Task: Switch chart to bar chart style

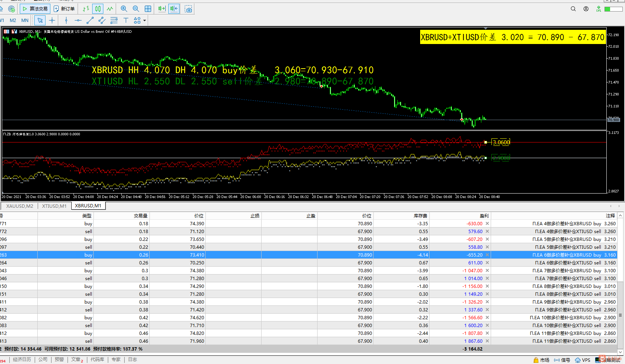Action: coord(86,9)
